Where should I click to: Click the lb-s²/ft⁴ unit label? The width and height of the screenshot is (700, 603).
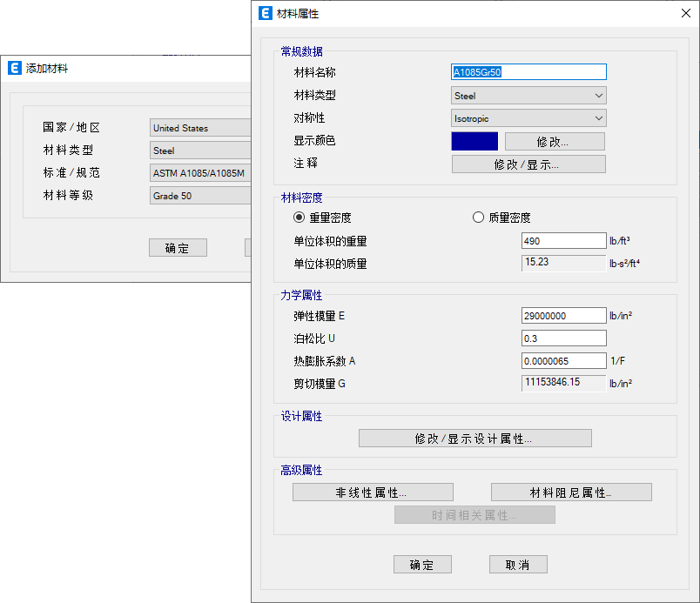point(625,263)
